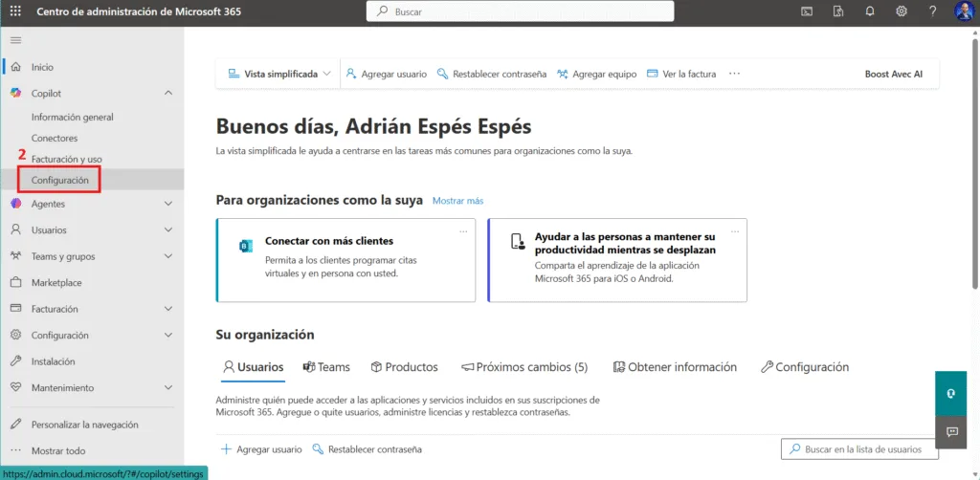
Task: Expand the Usuarios section chevron
Action: pos(168,229)
